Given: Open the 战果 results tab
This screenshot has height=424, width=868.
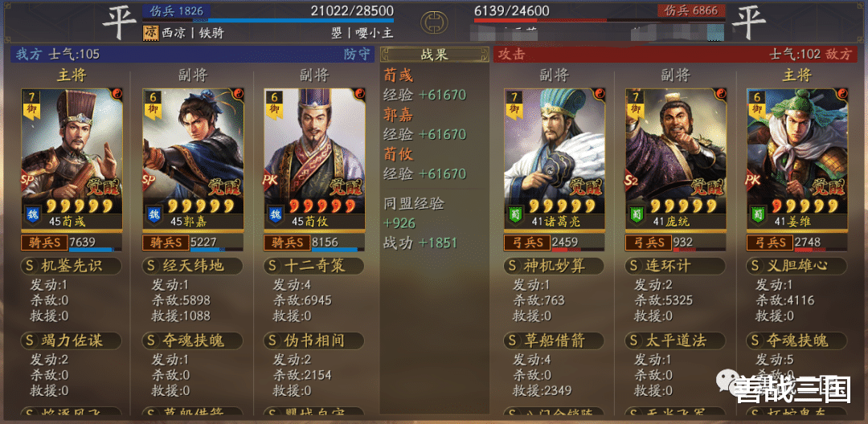Looking at the screenshot, I should pyautogui.click(x=435, y=54).
